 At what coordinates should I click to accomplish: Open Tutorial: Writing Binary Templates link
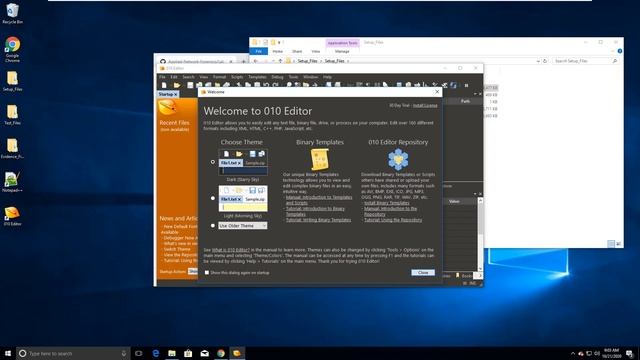pos(318,220)
